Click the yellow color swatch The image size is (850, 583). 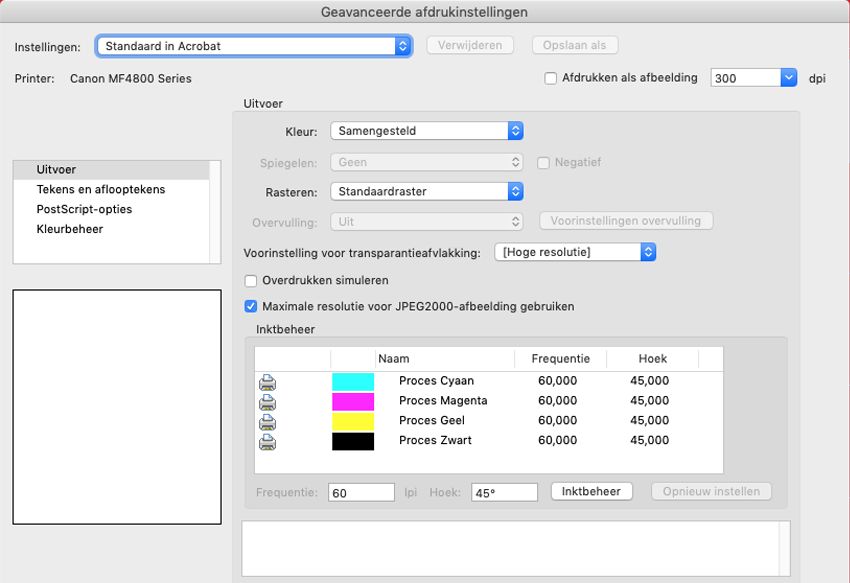(x=353, y=421)
